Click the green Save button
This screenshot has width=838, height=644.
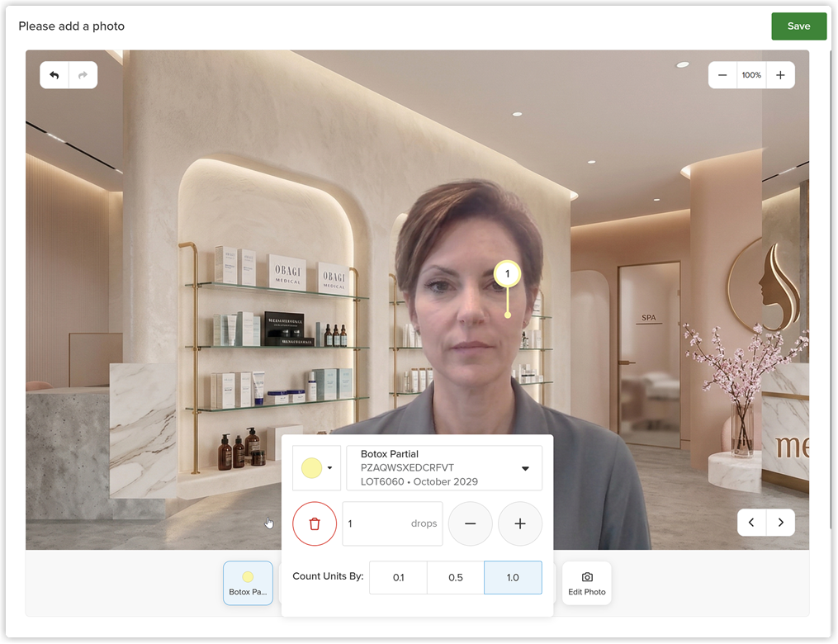click(799, 26)
